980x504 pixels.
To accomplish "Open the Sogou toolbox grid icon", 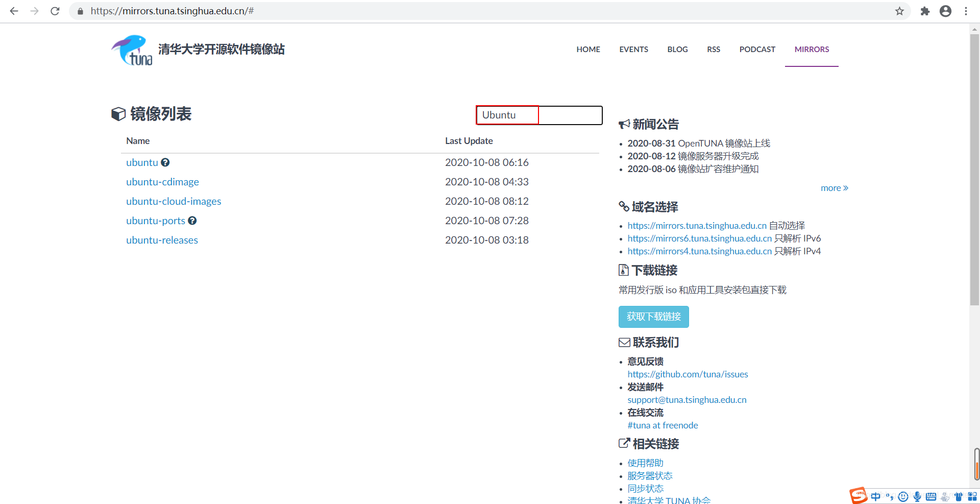I will click(x=972, y=496).
